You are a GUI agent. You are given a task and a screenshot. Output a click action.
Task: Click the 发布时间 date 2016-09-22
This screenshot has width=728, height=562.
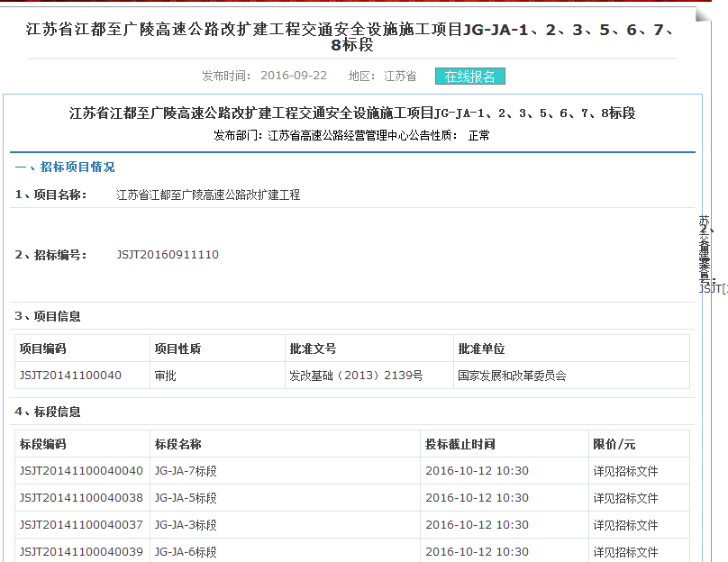pyautogui.click(x=294, y=77)
